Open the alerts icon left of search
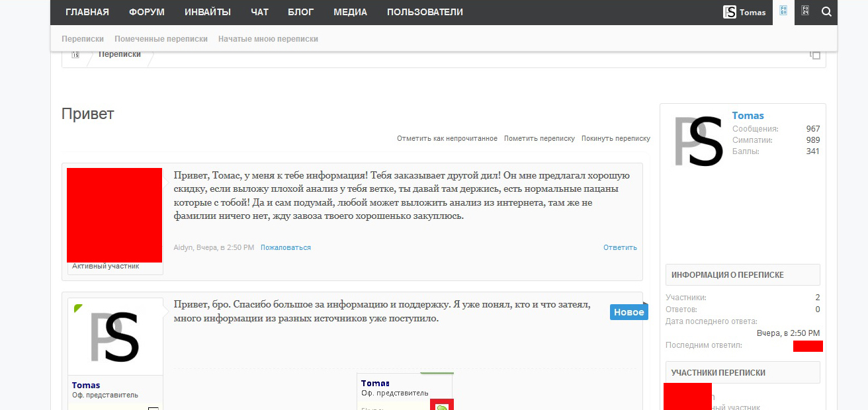This screenshot has width=868, height=410. pyautogui.click(x=805, y=11)
